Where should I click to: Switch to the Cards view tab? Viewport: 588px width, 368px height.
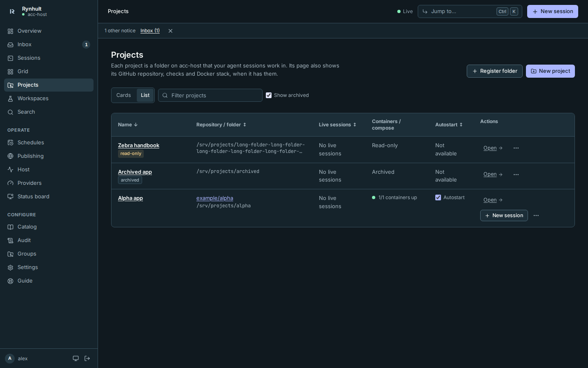(x=124, y=95)
